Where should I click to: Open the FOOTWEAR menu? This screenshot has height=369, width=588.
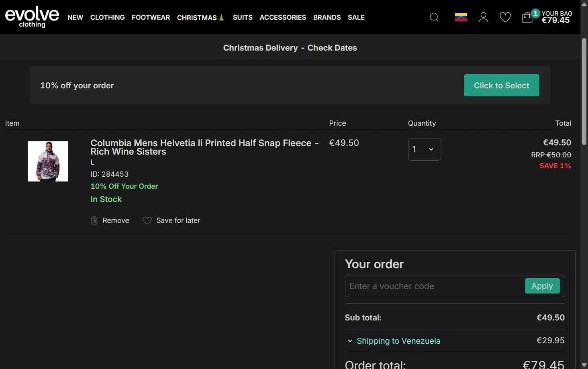coord(151,17)
